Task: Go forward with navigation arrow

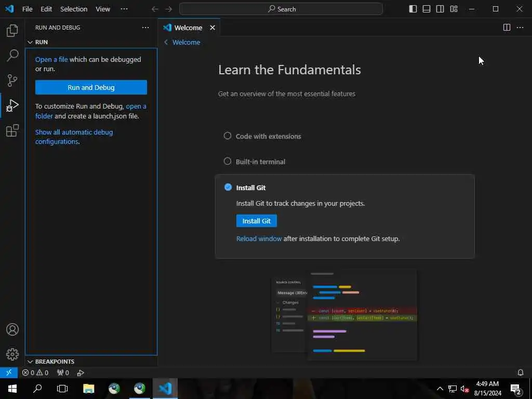Action: [x=169, y=9]
